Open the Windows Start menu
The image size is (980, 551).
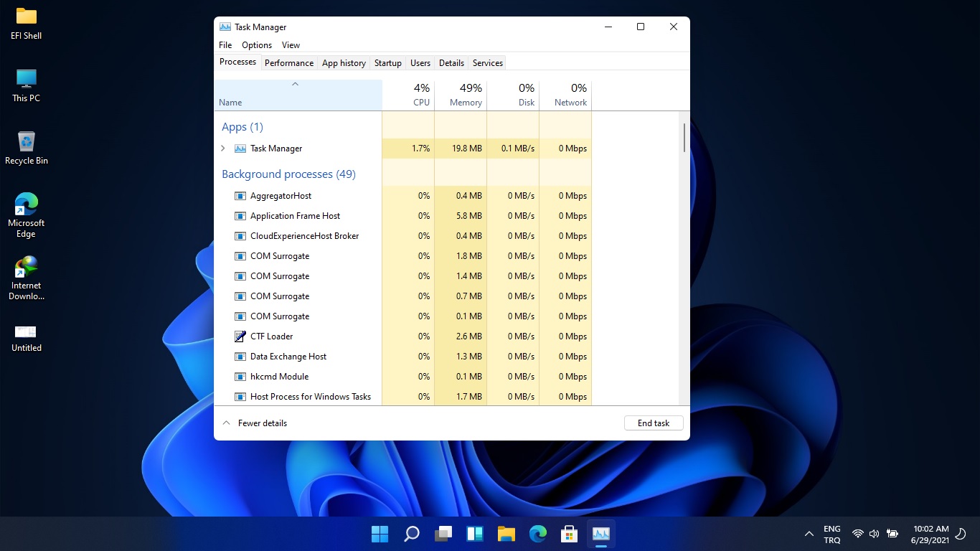(x=380, y=534)
